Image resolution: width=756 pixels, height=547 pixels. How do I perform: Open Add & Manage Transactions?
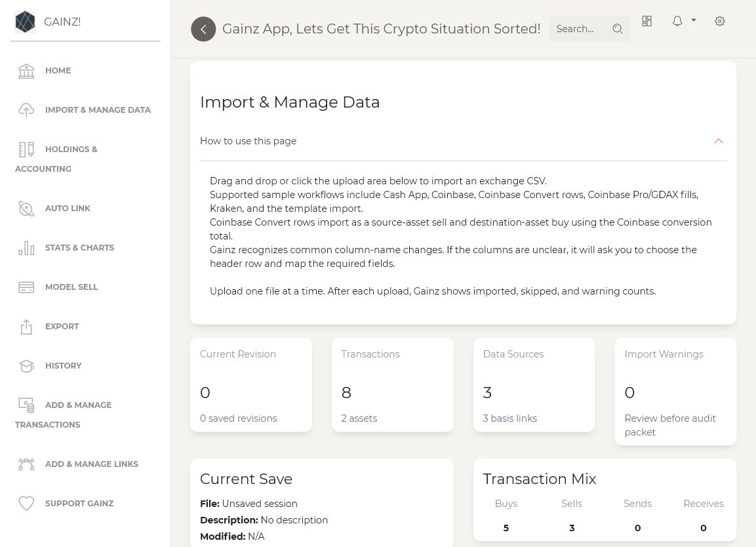63,415
